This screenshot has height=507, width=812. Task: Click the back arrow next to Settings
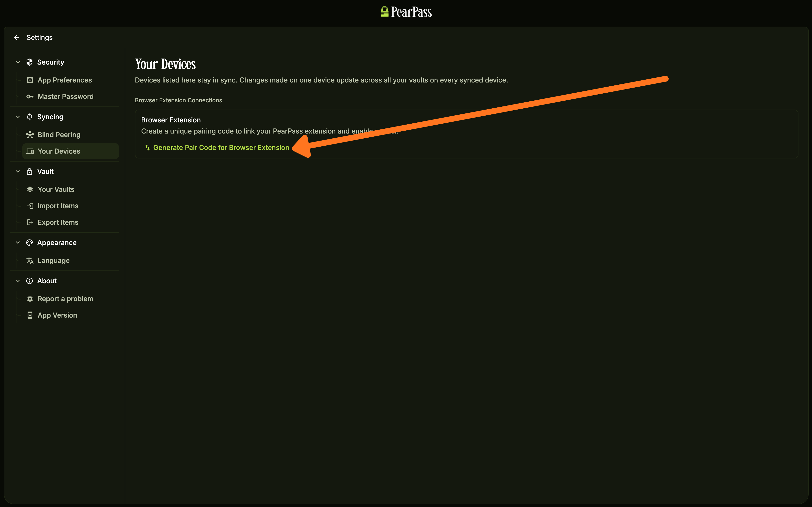point(16,37)
